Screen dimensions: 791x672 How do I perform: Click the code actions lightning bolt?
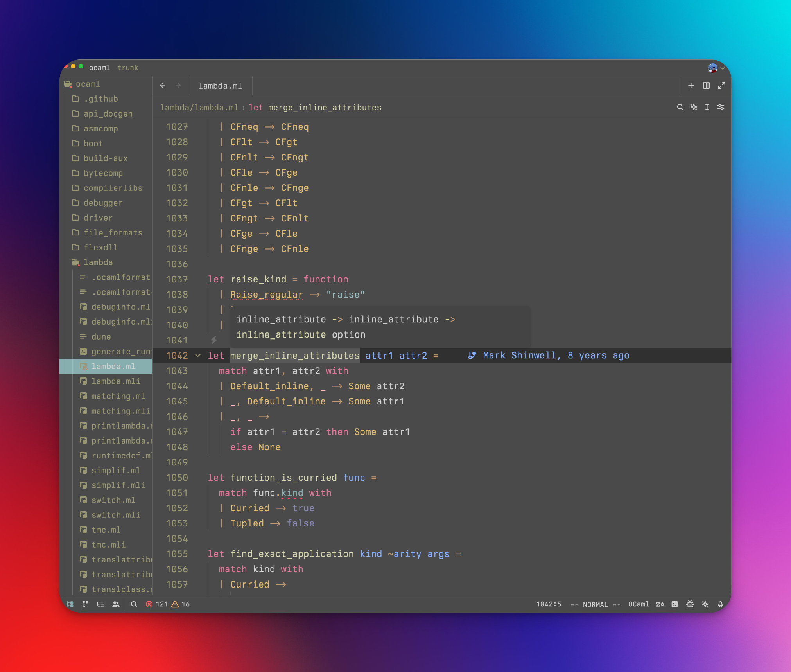coord(214,340)
